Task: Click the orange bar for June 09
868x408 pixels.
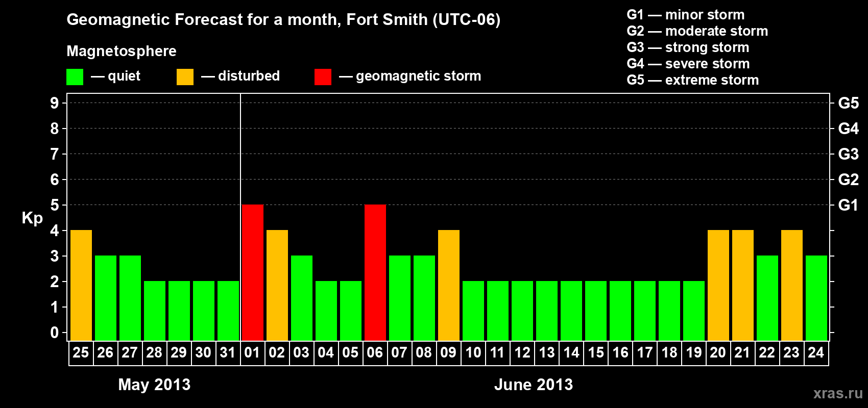Action: (x=449, y=285)
